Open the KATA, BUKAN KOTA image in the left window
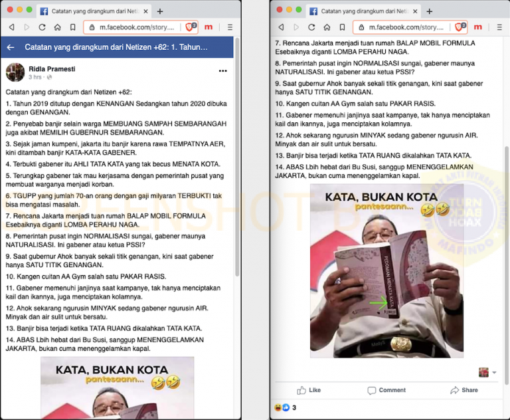Screen dimensions: 510x420 tap(117, 387)
